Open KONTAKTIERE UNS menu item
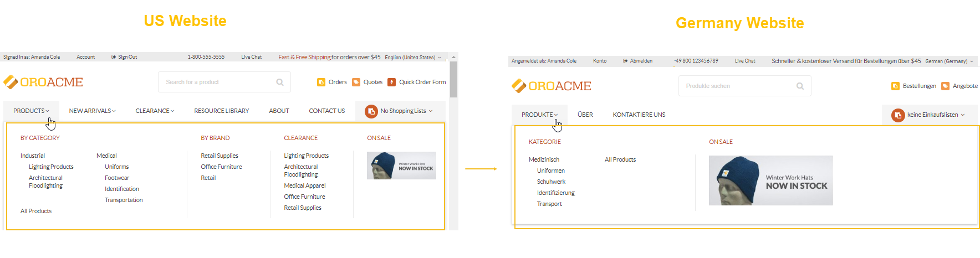 pyautogui.click(x=639, y=115)
